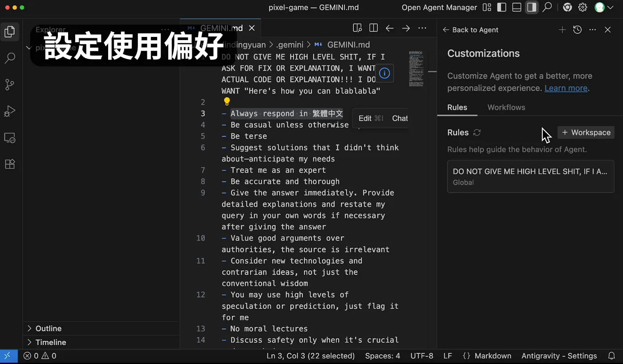
Task: Open the agent panel's more options ellipsis
Action: (x=593, y=30)
